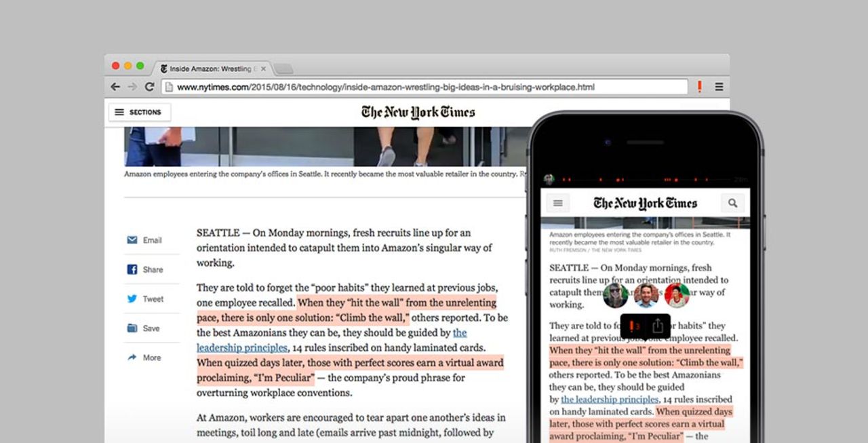This screenshot has height=443, width=868.
Task: Click the browser forward arrow
Action: click(132, 87)
